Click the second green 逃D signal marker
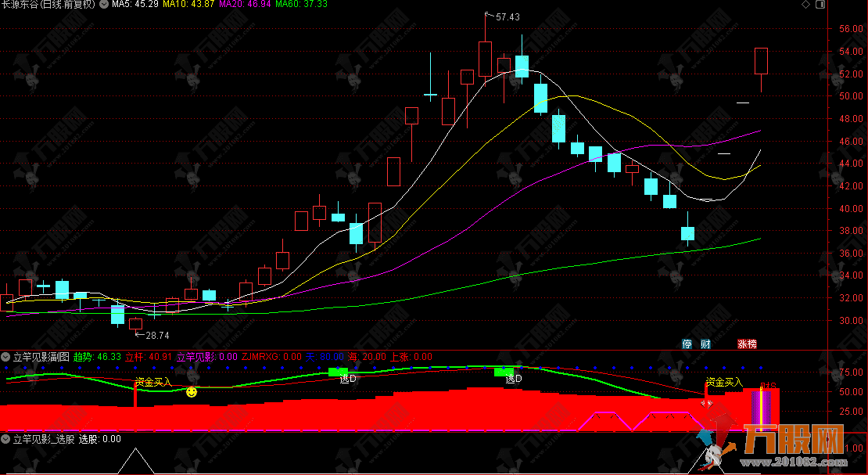The image size is (868, 475). 504,372
